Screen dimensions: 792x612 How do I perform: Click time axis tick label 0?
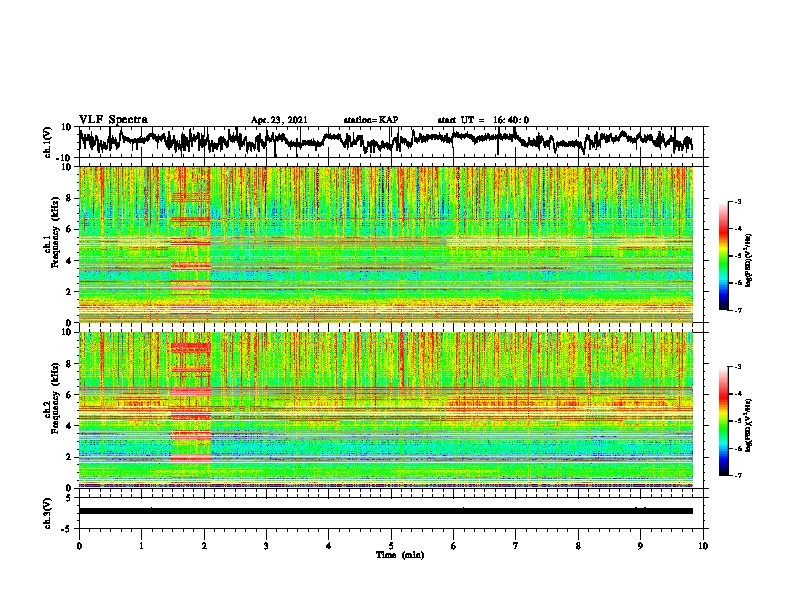[79, 546]
